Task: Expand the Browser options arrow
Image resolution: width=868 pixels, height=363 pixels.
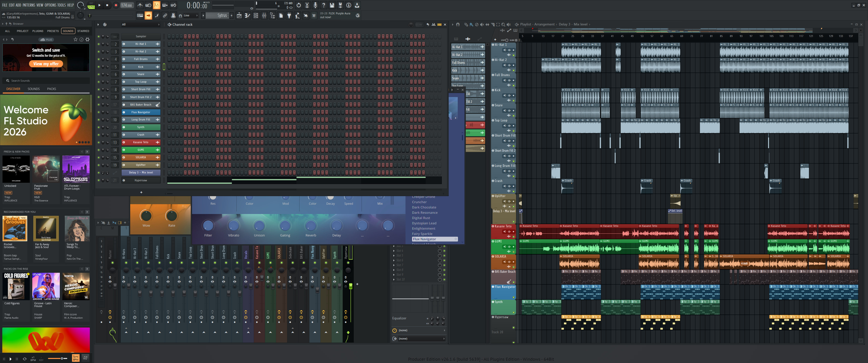Action: (3, 24)
